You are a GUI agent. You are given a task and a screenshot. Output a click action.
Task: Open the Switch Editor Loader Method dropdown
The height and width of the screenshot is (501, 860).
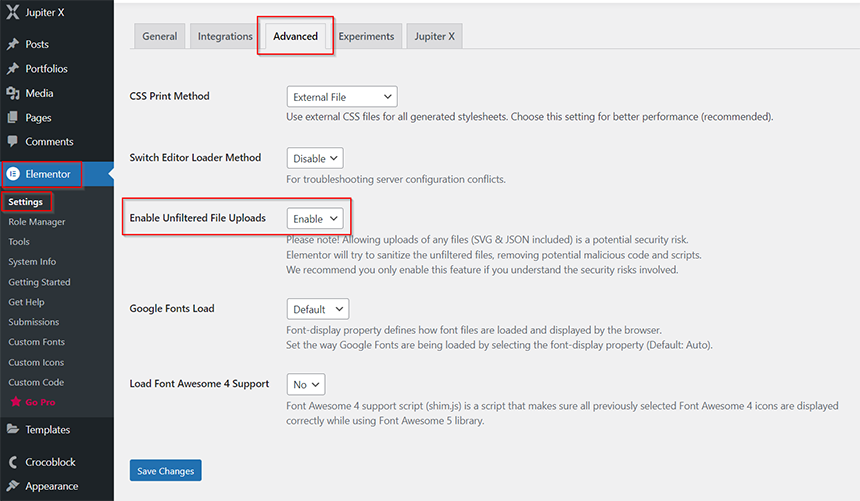[x=315, y=158]
